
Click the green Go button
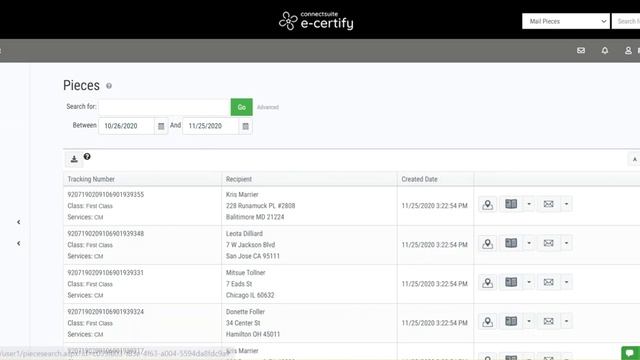coord(242,107)
